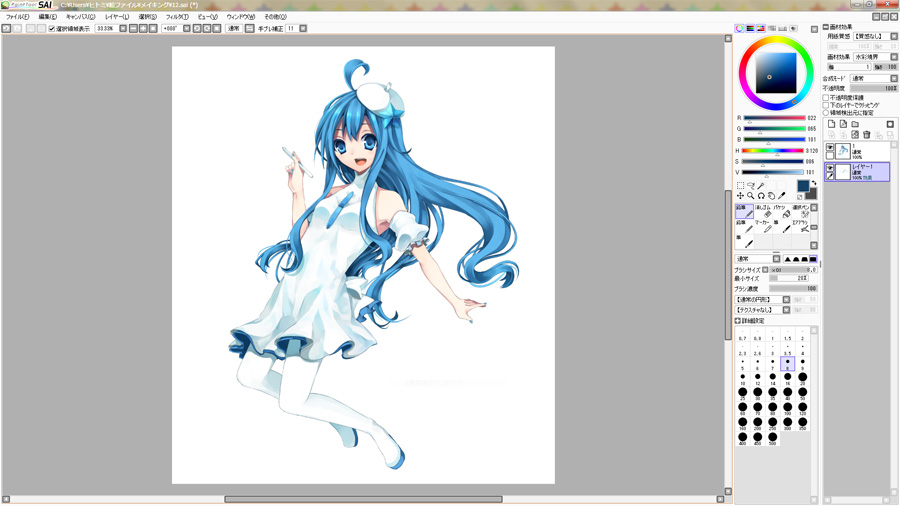Open the Edit (編集) menu
Screen dimensions: 900x506
point(48,17)
